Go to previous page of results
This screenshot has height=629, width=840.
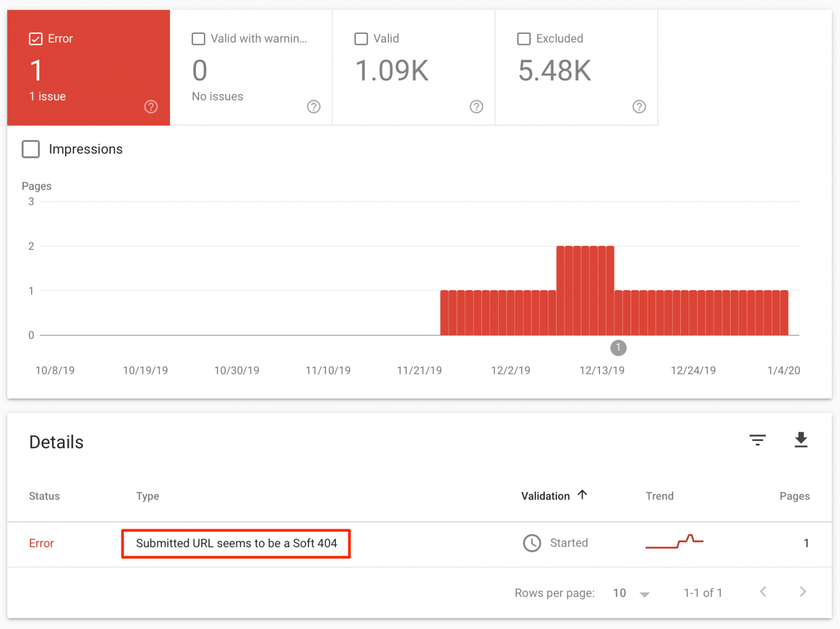pos(763,592)
